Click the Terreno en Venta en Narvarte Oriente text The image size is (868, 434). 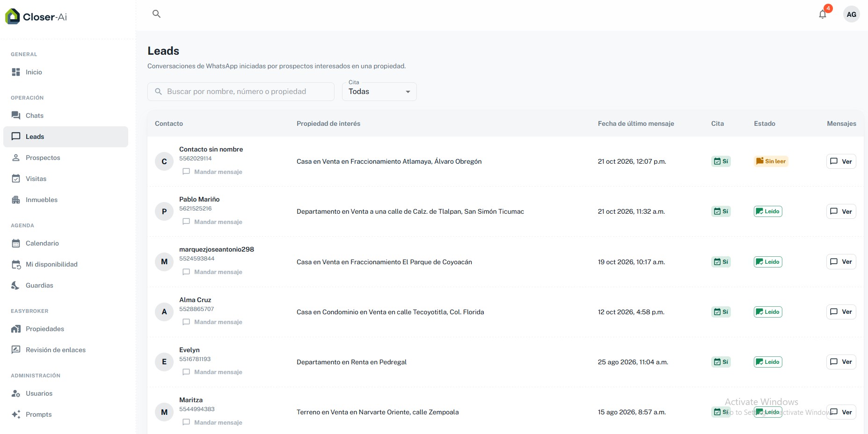coord(378,412)
